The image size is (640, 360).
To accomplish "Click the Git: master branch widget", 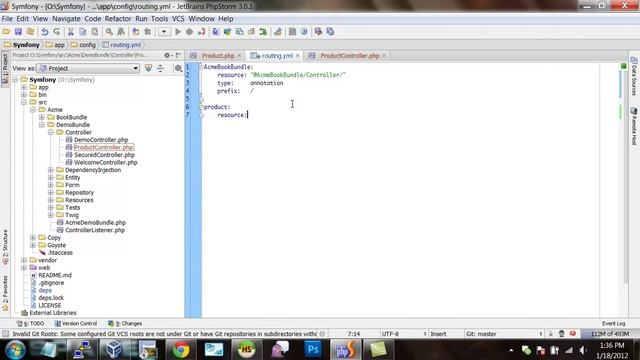I will coord(504,334).
